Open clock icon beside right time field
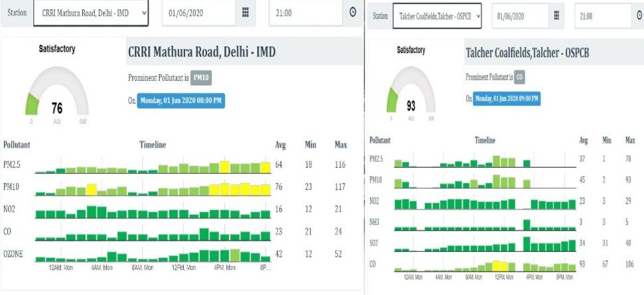The width and height of the screenshot is (644, 295). tap(638, 16)
